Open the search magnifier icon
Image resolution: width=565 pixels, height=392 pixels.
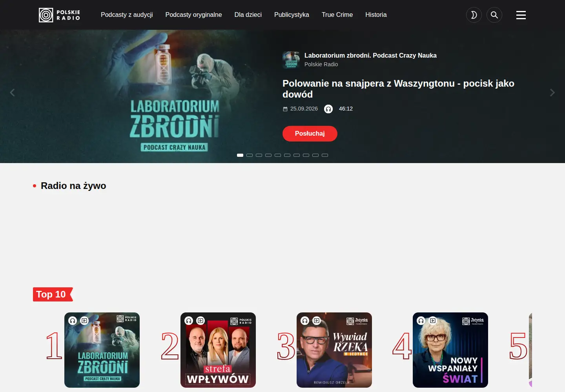(494, 15)
